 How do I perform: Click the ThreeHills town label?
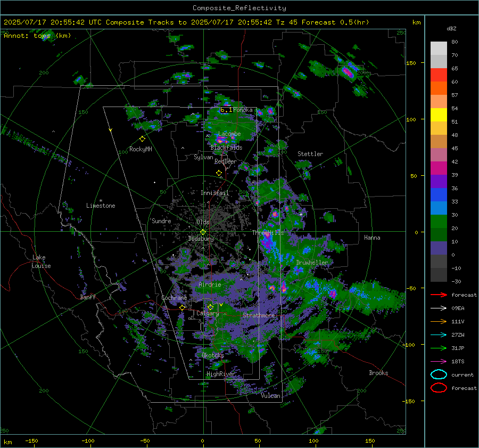coord(268,233)
